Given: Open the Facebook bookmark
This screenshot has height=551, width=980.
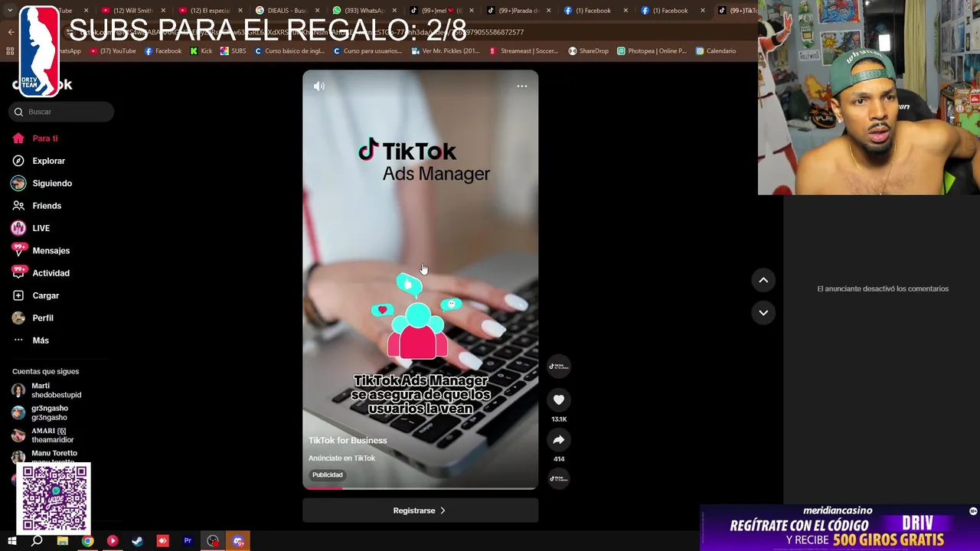Looking at the screenshot, I should click(x=163, y=51).
